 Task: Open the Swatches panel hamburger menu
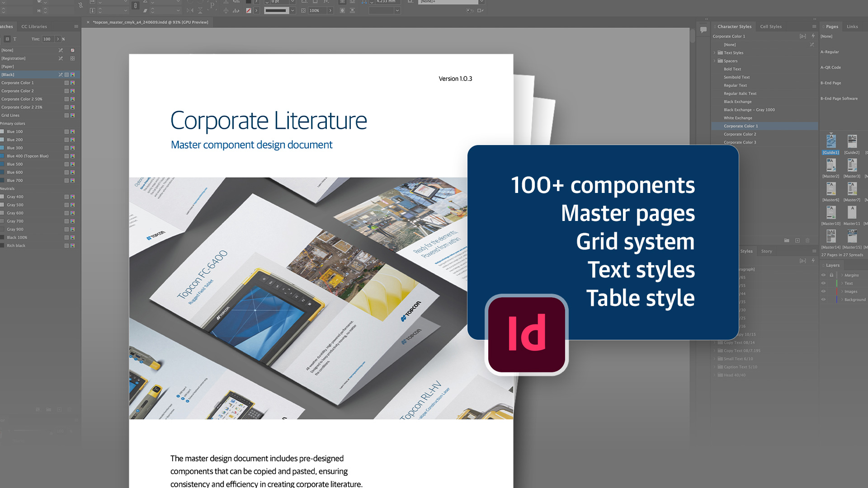tap(76, 27)
